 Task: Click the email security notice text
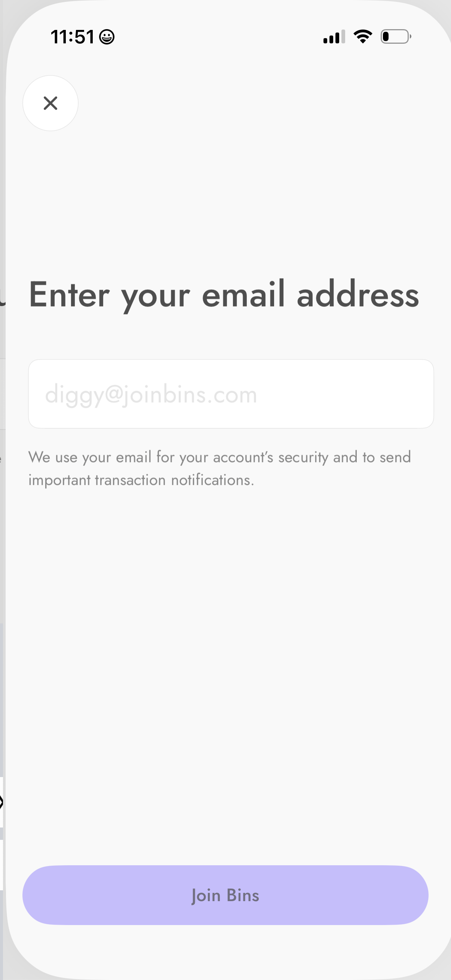(x=219, y=468)
